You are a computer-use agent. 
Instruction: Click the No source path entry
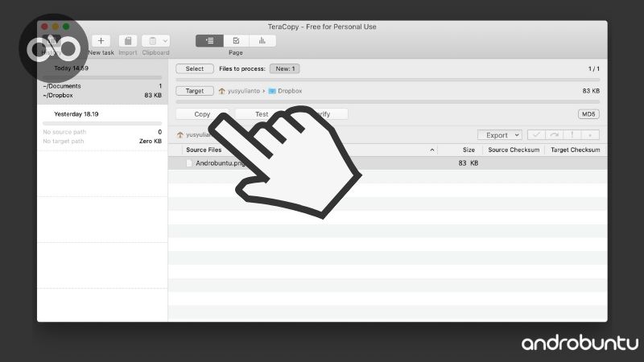point(64,132)
